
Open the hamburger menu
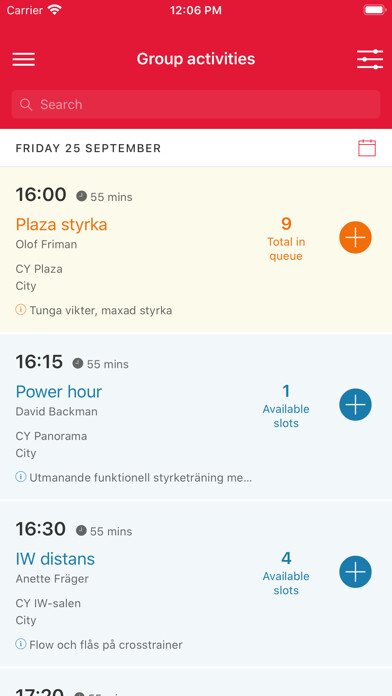click(24, 59)
